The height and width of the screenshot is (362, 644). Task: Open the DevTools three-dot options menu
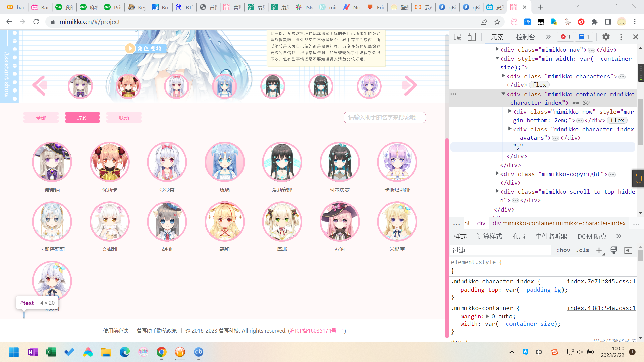point(621,37)
